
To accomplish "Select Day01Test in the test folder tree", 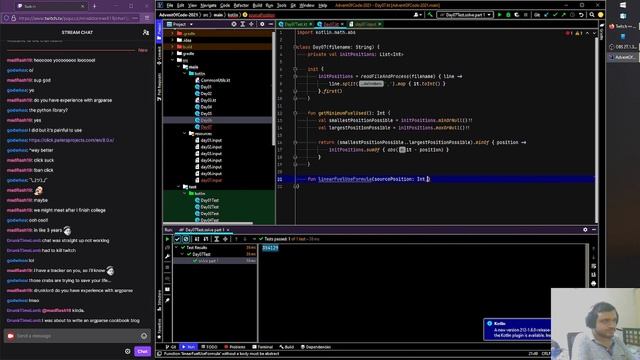I will [207, 200].
